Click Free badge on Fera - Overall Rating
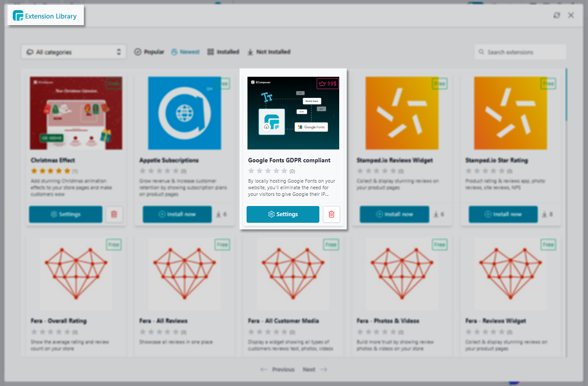 pos(113,244)
